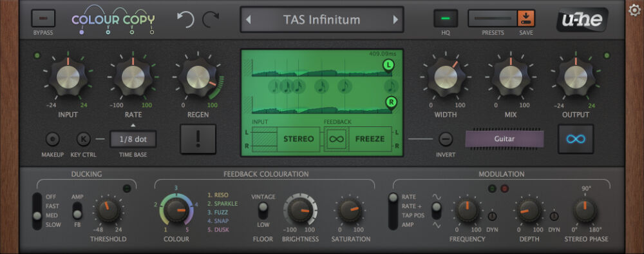Toggle the HQ mode button
The width and height of the screenshot is (644, 254).
click(x=445, y=19)
